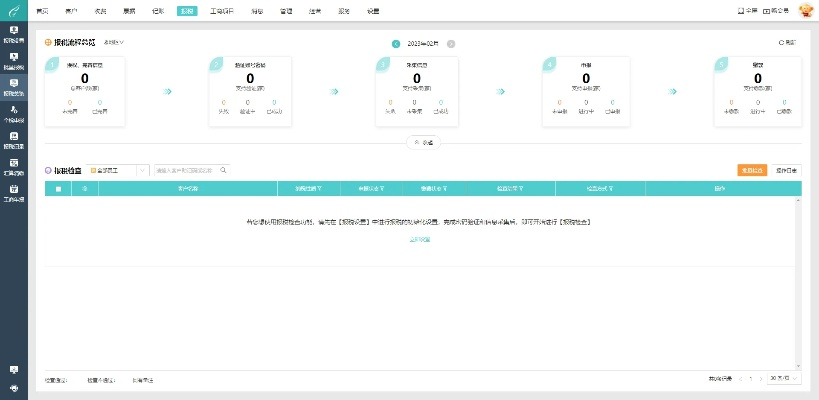Open the chat message icon at sidebar bottom
Image resolution: width=819 pixels, height=400 pixels.
click(x=13, y=370)
